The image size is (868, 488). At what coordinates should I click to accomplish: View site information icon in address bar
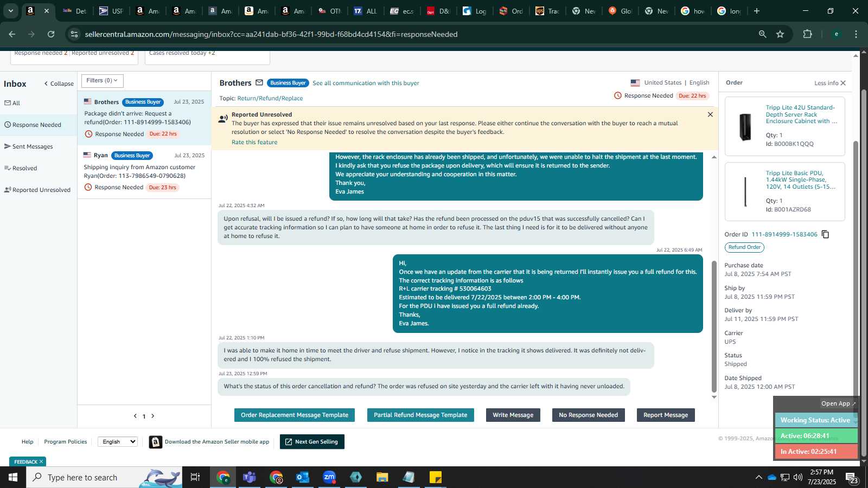pos(74,34)
